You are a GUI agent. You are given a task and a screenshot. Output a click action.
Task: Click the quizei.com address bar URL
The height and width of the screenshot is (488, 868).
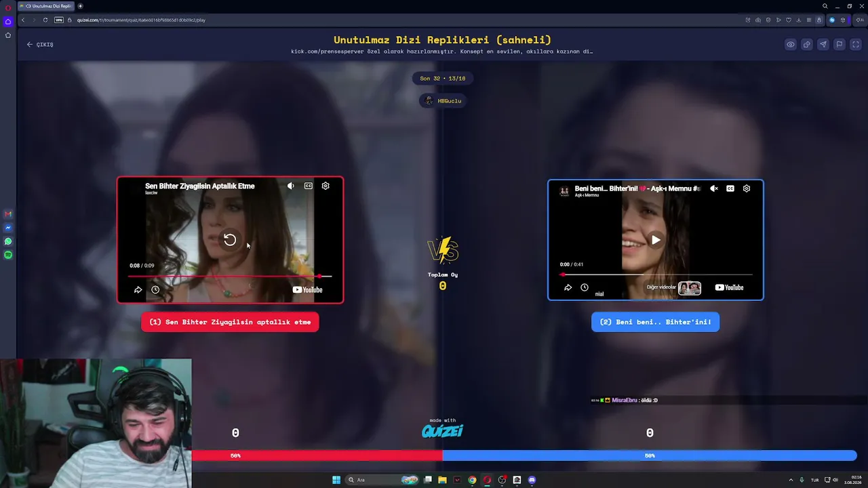click(x=141, y=20)
